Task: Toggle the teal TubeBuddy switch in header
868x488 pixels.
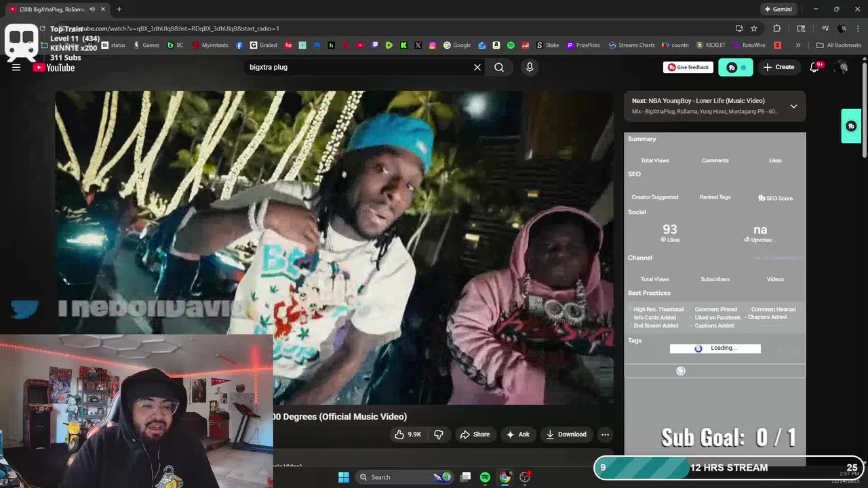Action: [736, 67]
